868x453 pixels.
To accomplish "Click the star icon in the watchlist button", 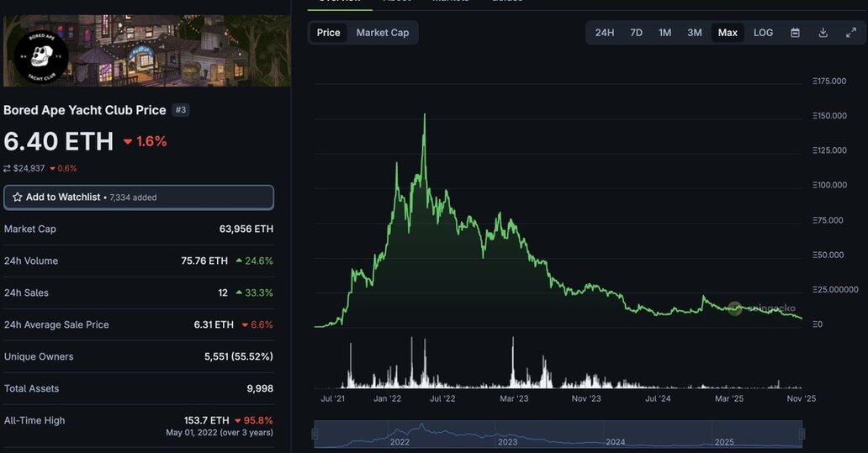I will click(x=17, y=198).
